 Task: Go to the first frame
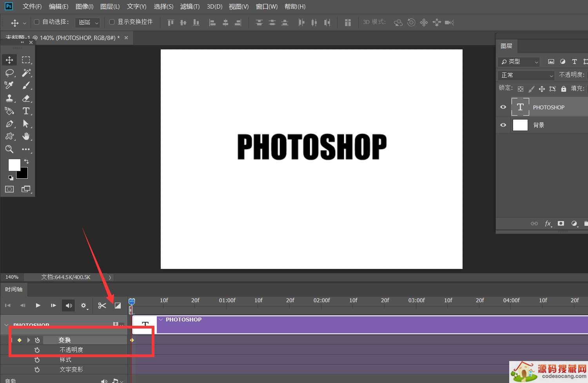tap(7, 305)
